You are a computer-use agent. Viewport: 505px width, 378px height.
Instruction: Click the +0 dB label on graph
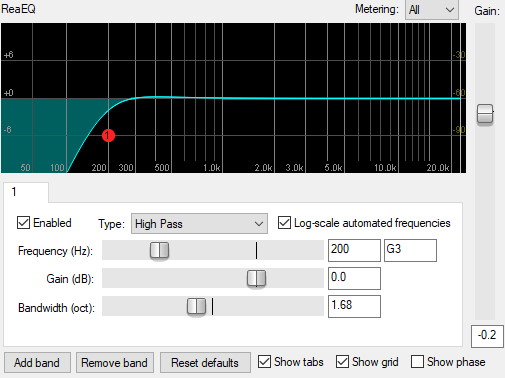pos(9,93)
